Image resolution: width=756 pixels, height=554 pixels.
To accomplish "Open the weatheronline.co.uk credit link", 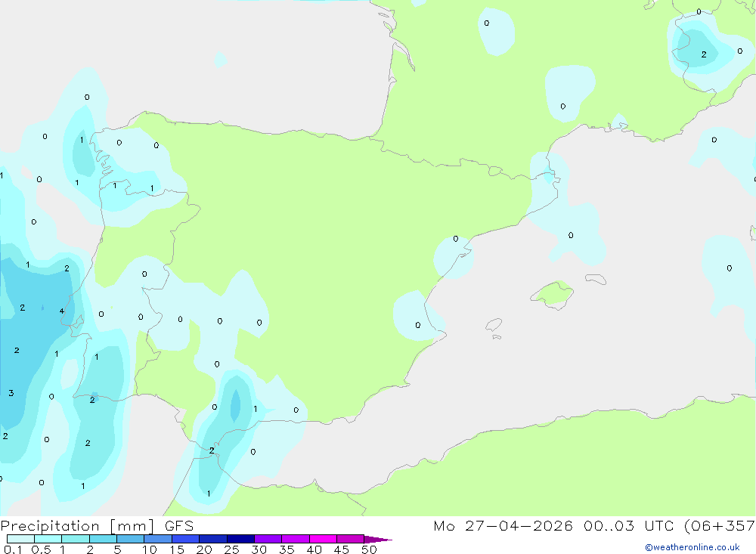I will tap(692, 547).
